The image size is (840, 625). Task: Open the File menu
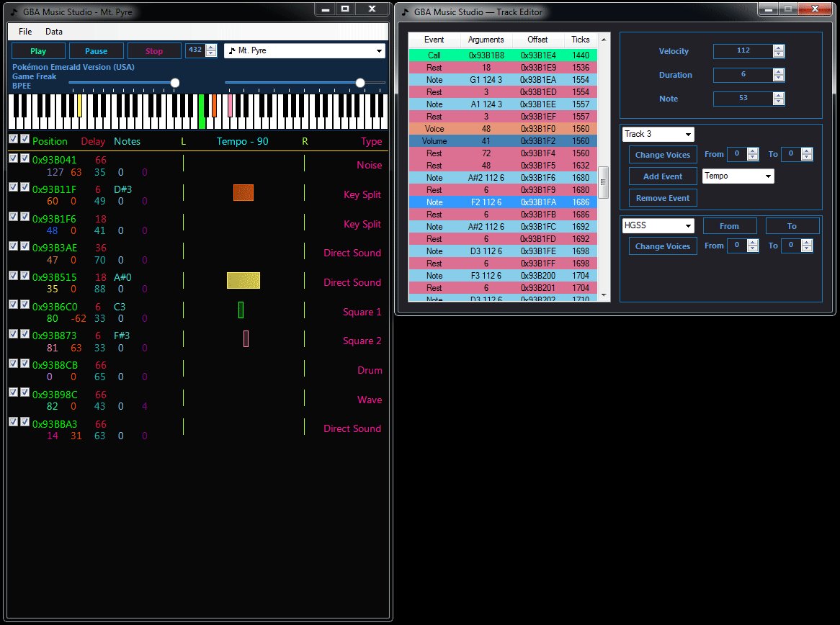(x=25, y=32)
